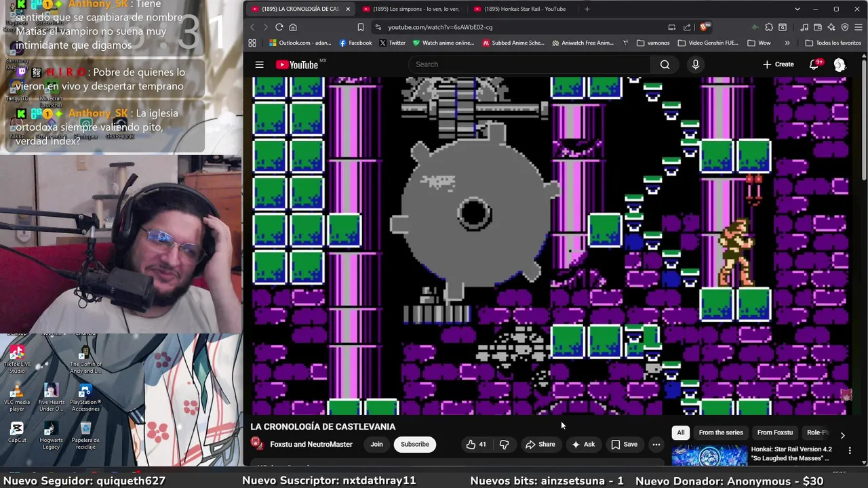Open options for Honkai: Star Rail recommended video
This screenshot has height=488, width=868.
click(x=850, y=450)
